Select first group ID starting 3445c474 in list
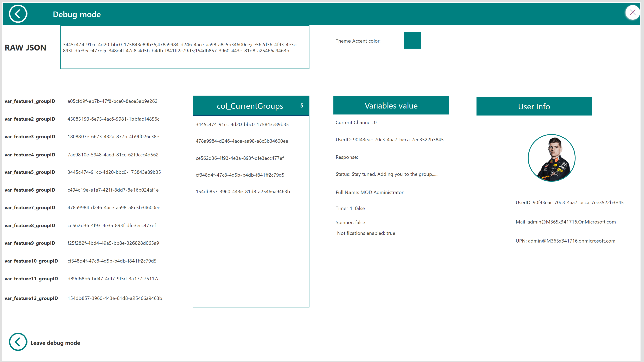The height and width of the screenshot is (362, 644). [x=242, y=124]
